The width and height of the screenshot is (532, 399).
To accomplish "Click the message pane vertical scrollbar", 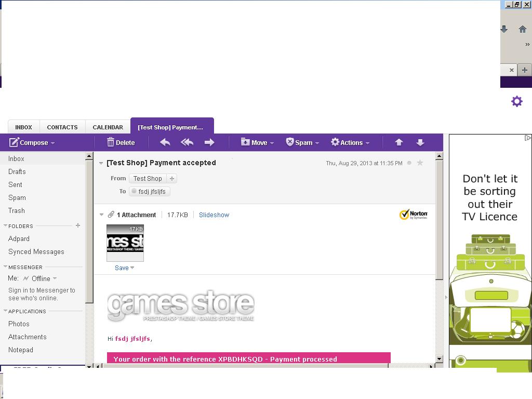I will pyautogui.click(x=439, y=220).
